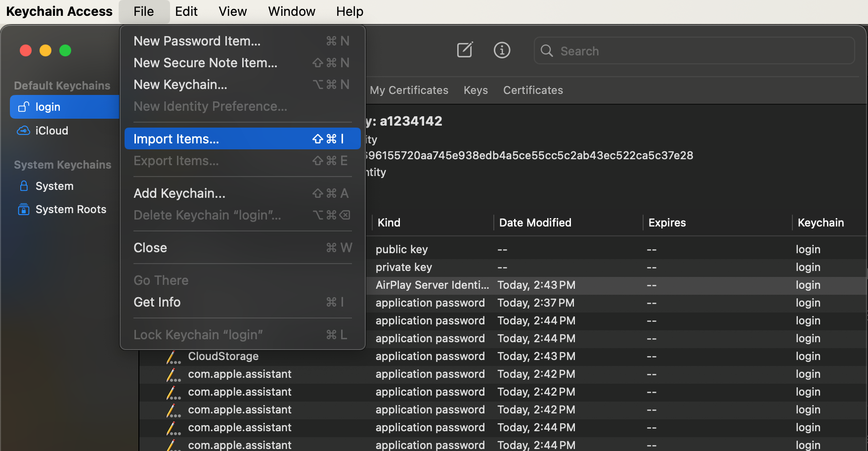This screenshot has width=868, height=451.
Task: Open the Edit menu
Action: click(186, 11)
